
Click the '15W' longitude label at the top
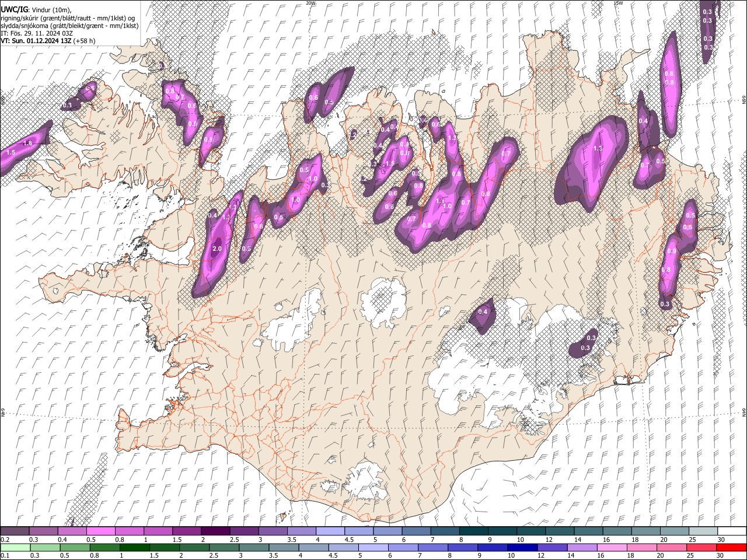[618, 3]
